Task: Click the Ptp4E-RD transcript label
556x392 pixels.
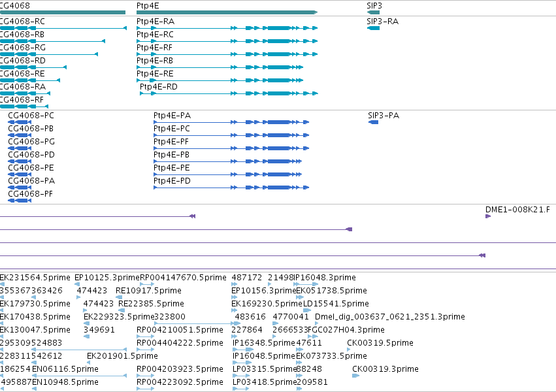Action: (159, 87)
